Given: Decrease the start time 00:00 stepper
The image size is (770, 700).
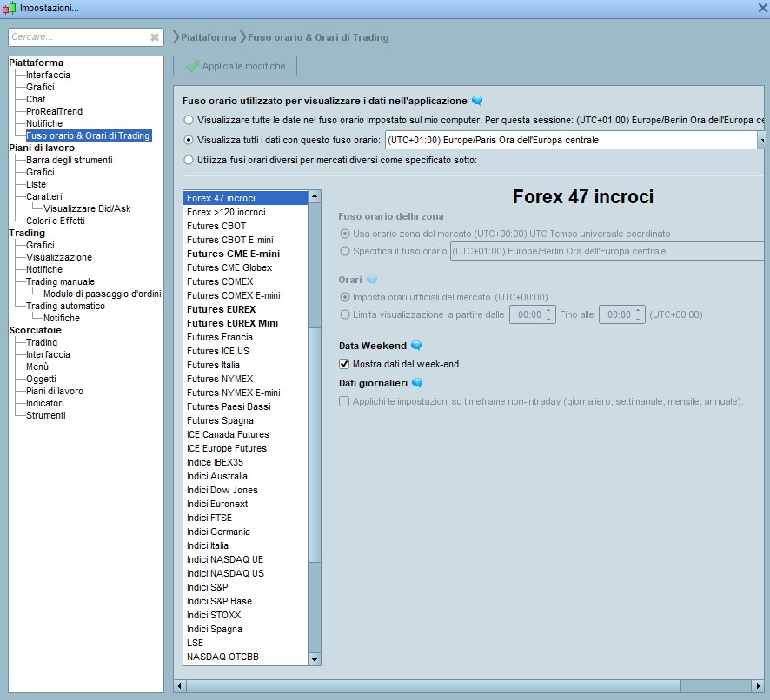Looking at the screenshot, I should tap(548, 319).
